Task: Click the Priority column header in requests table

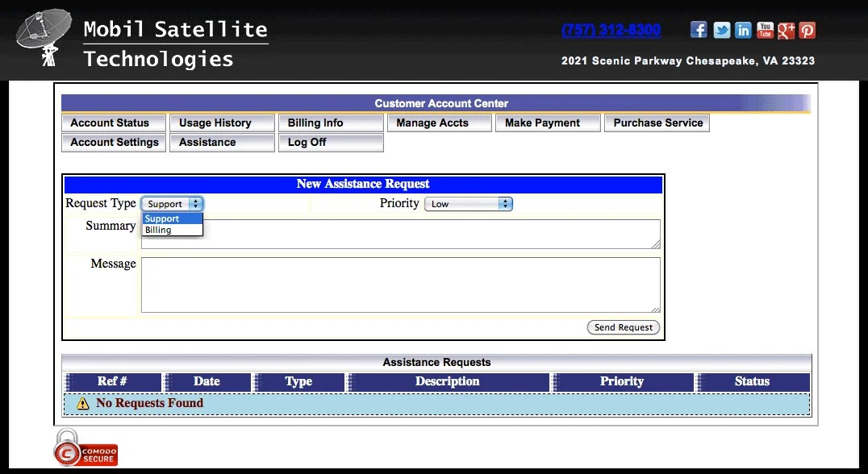Action: pyautogui.click(x=622, y=381)
